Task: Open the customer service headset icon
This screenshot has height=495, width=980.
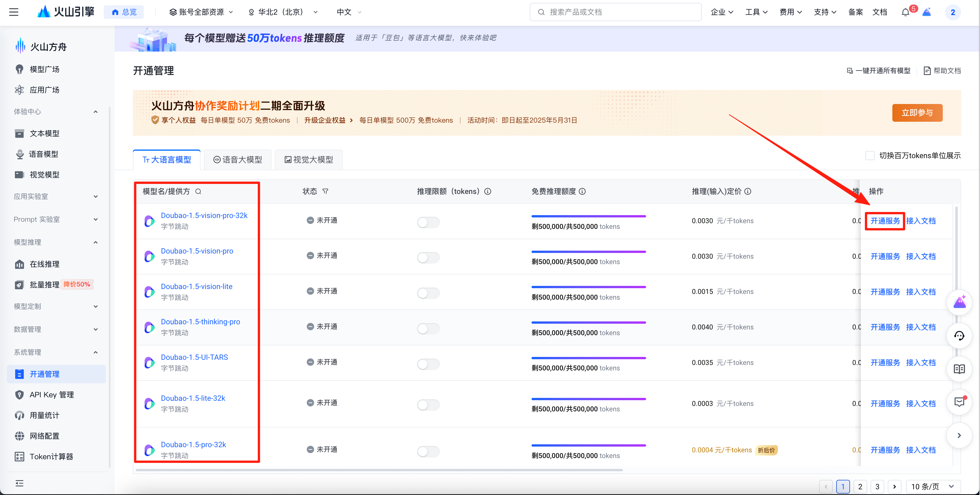Action: click(x=959, y=335)
